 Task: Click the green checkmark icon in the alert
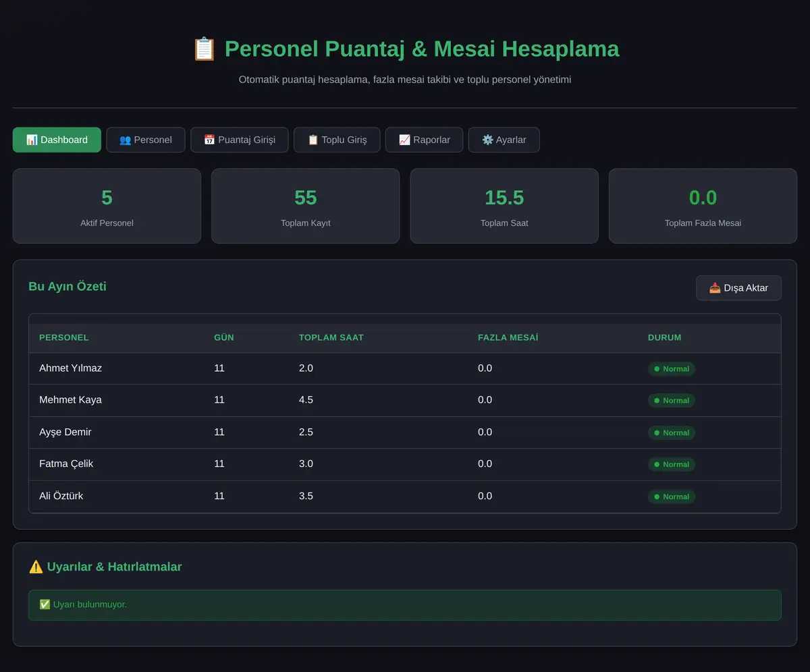(x=45, y=605)
